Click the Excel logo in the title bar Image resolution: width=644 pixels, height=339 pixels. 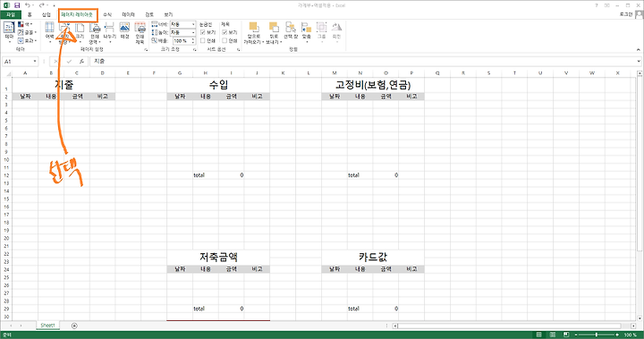[x=6, y=5]
